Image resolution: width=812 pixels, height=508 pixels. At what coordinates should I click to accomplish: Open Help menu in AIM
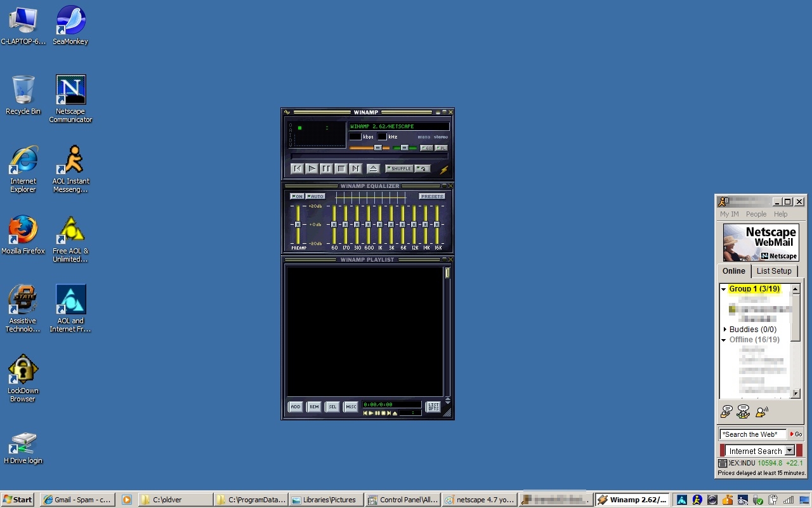tap(780, 214)
